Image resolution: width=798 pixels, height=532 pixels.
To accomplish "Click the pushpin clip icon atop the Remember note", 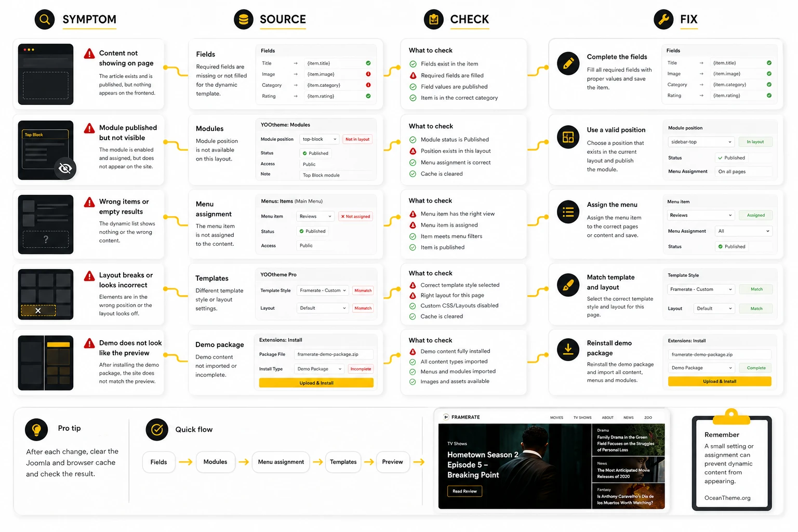I will (731, 416).
